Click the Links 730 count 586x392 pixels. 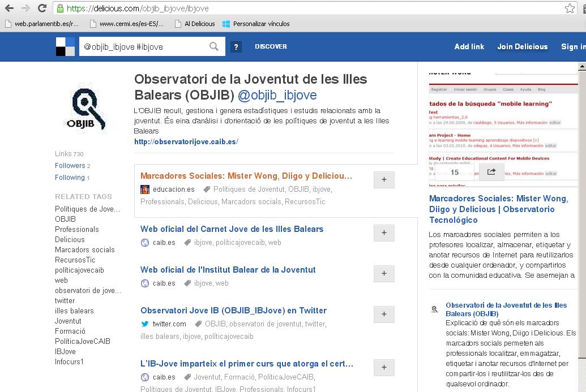coord(69,154)
